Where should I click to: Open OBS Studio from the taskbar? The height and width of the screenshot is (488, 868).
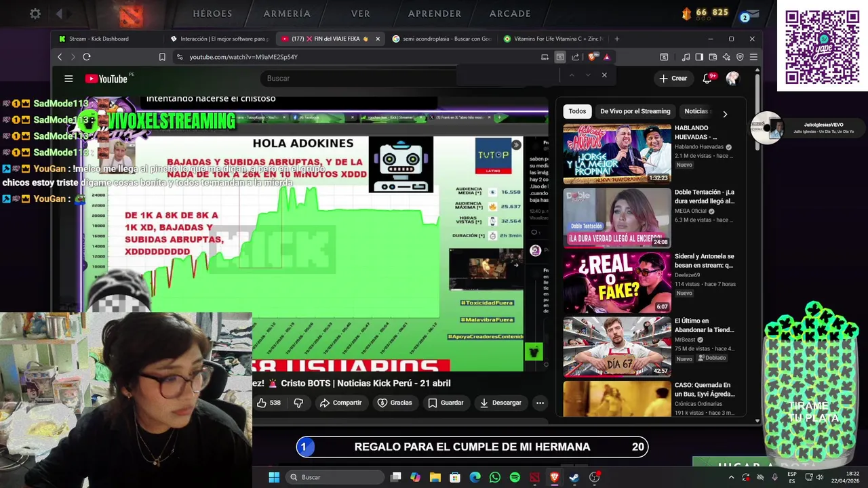tap(594, 477)
